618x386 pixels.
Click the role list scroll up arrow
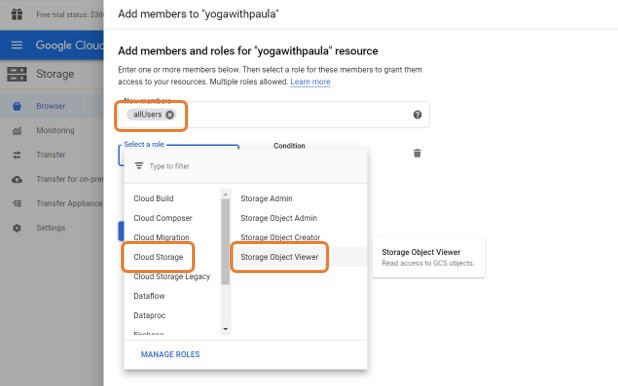click(x=225, y=194)
